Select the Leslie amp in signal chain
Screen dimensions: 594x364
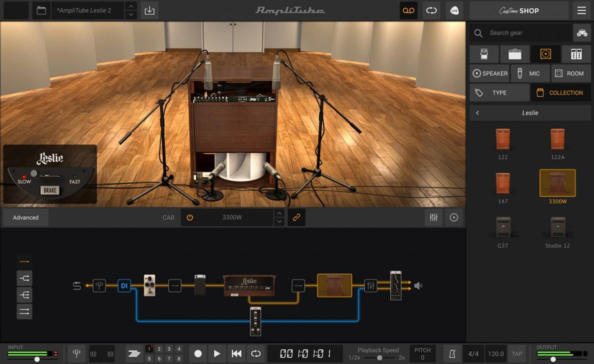[x=249, y=285]
